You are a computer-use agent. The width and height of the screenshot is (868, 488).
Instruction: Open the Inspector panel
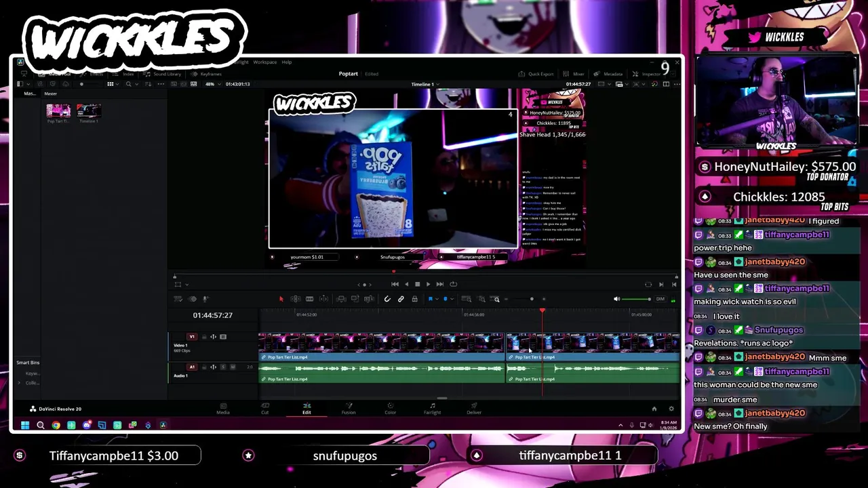point(647,74)
